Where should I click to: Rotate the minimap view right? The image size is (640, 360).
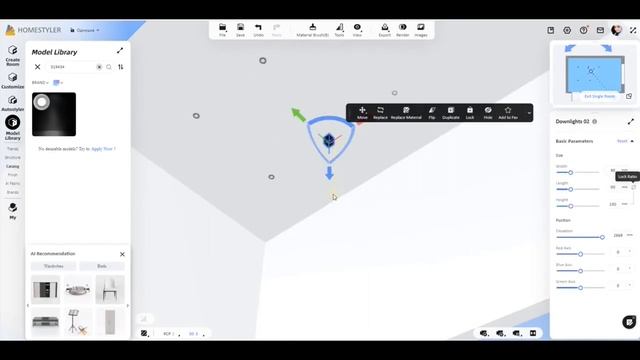tap(607, 48)
